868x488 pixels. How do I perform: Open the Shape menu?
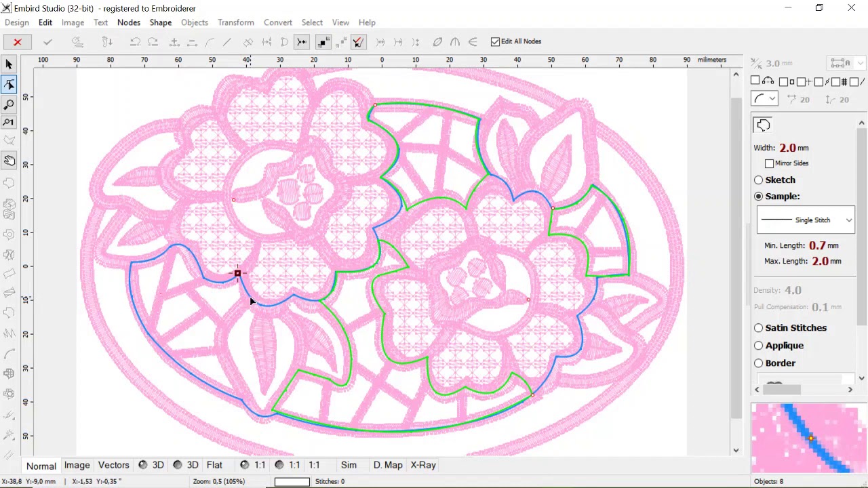coord(161,22)
